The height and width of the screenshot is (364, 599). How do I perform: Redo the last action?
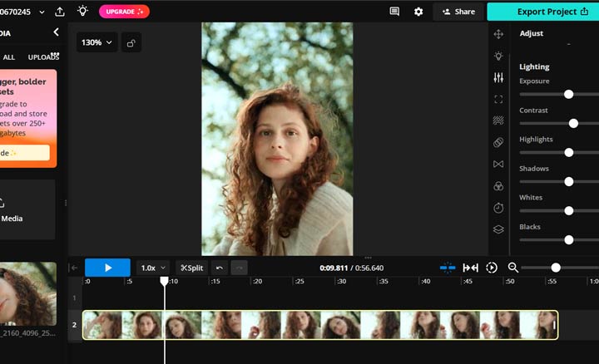(239, 268)
